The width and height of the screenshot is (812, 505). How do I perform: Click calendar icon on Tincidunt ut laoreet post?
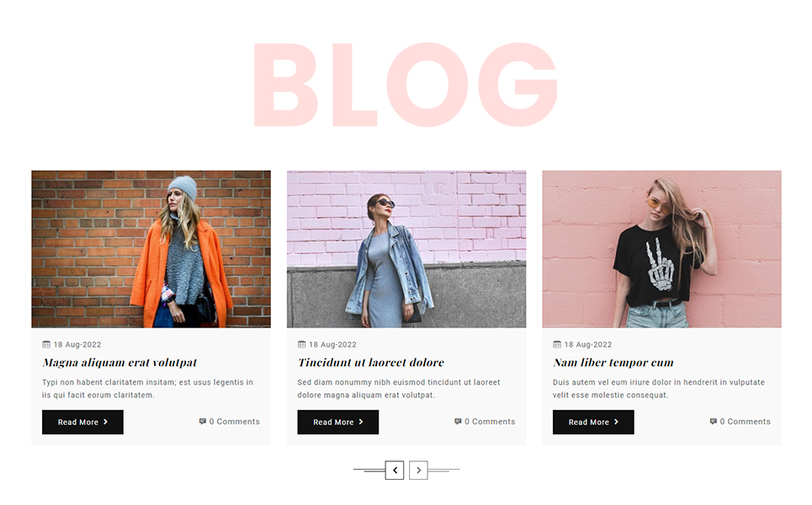pyautogui.click(x=301, y=344)
